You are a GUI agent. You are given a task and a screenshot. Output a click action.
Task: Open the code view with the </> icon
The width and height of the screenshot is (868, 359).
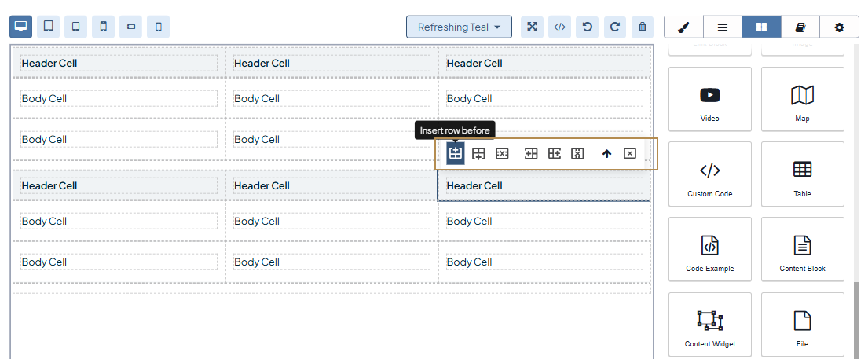click(x=559, y=27)
